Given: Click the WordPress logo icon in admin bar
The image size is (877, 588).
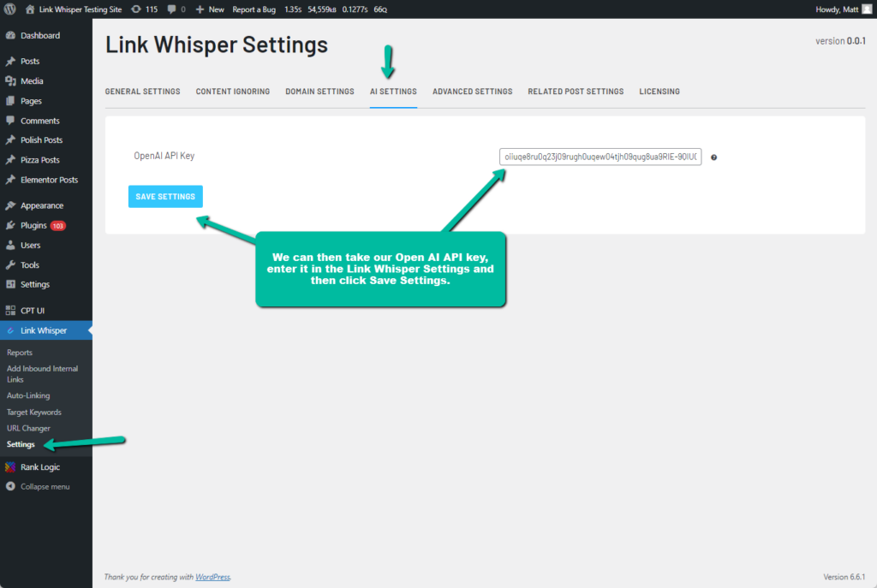Looking at the screenshot, I should point(10,9).
